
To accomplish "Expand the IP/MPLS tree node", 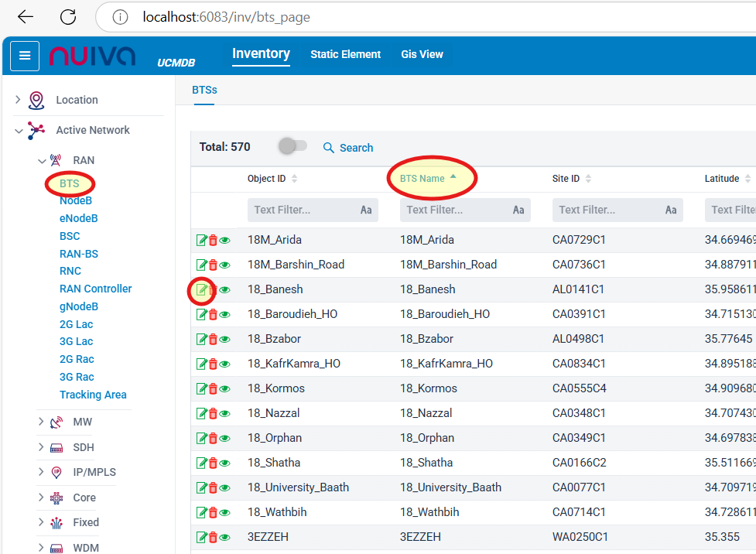I will (x=41, y=472).
